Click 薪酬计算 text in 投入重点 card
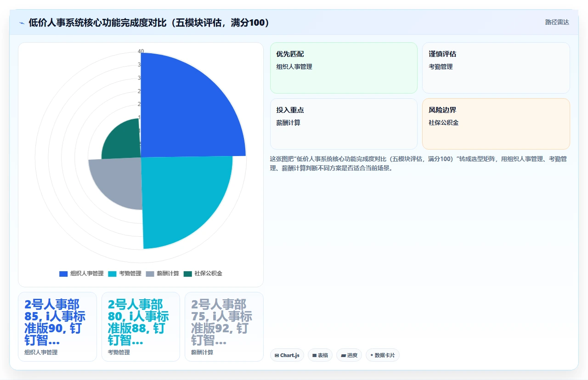 (288, 123)
